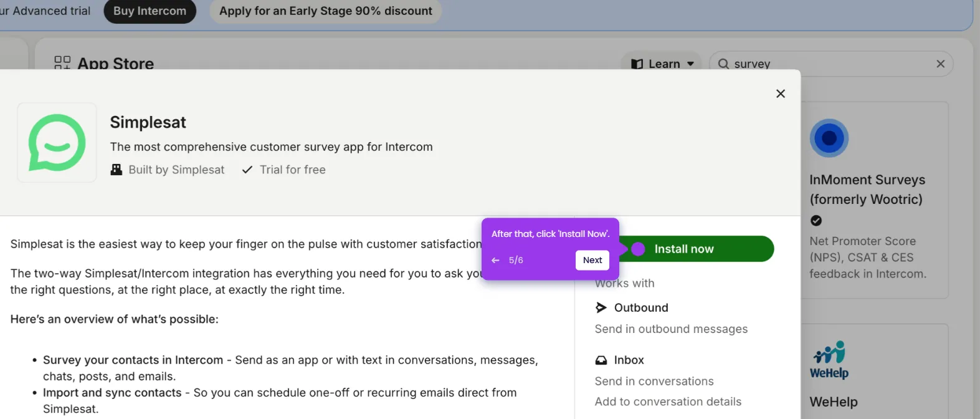This screenshot has width=980, height=419.
Task: Click the InMoment blue circle logo
Action: (x=829, y=138)
